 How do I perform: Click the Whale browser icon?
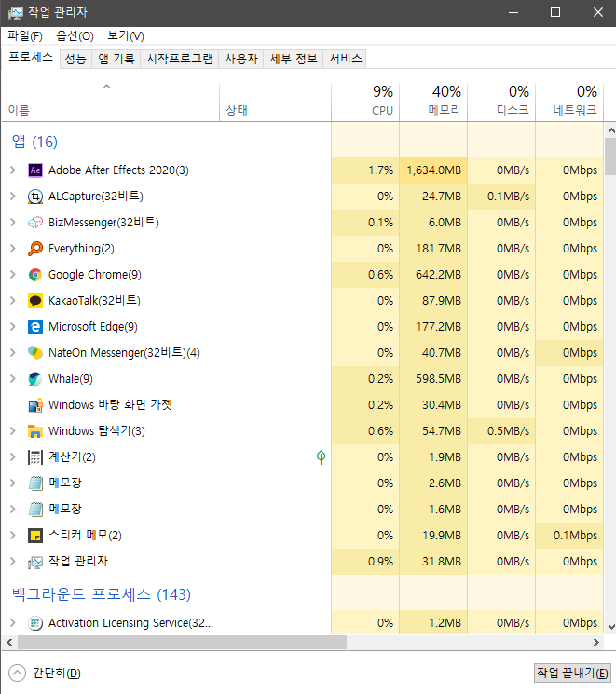click(35, 379)
